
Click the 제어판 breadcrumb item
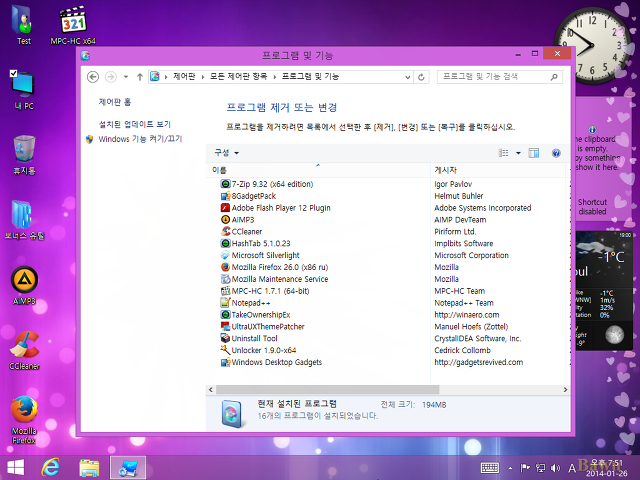pos(184,76)
